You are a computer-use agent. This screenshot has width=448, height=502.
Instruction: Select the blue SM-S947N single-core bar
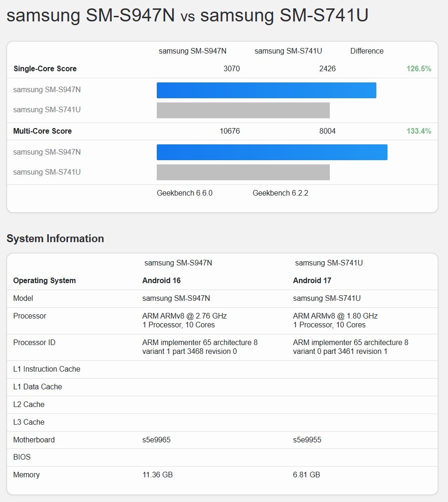pyautogui.click(x=266, y=90)
